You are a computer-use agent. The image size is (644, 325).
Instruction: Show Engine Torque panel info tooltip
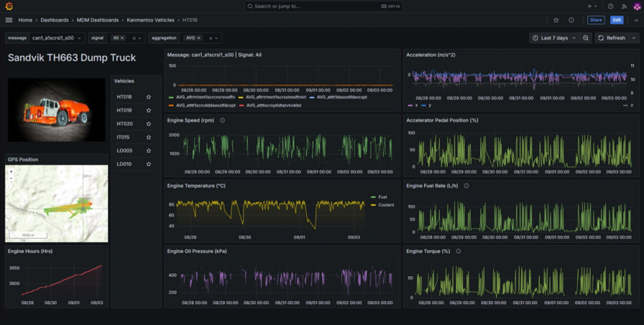459,251
